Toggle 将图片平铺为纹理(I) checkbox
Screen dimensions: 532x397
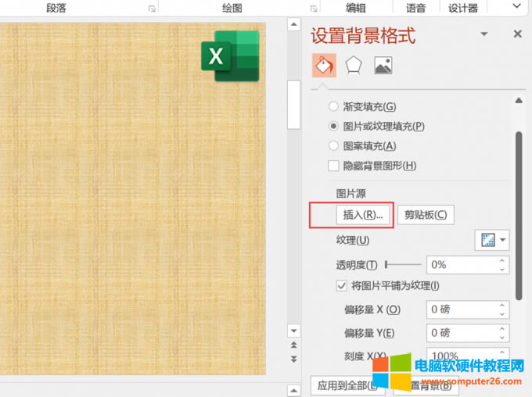(x=342, y=286)
